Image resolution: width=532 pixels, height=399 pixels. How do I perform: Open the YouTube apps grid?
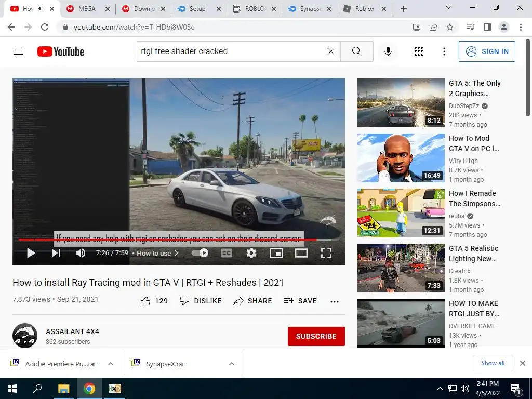tap(419, 51)
